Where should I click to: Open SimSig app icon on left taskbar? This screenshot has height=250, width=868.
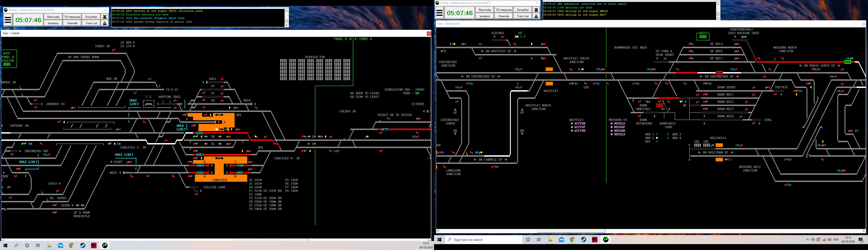point(105,246)
